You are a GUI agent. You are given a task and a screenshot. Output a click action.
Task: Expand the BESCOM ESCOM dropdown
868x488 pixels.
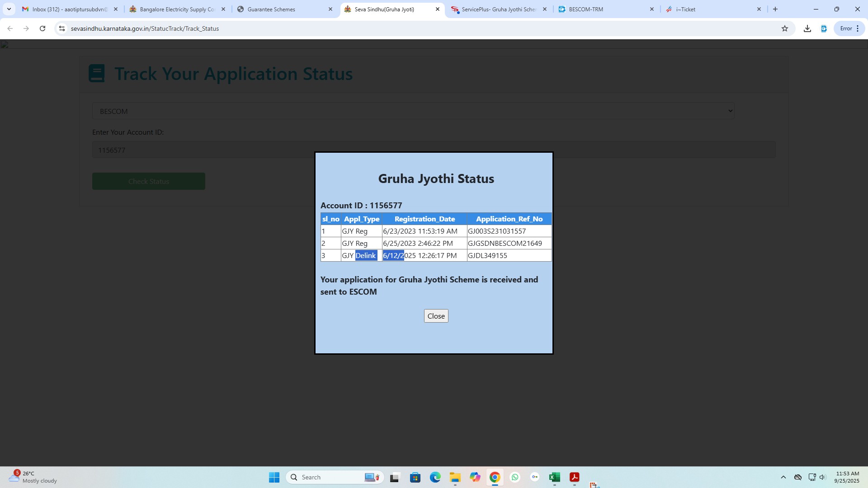[x=413, y=111]
